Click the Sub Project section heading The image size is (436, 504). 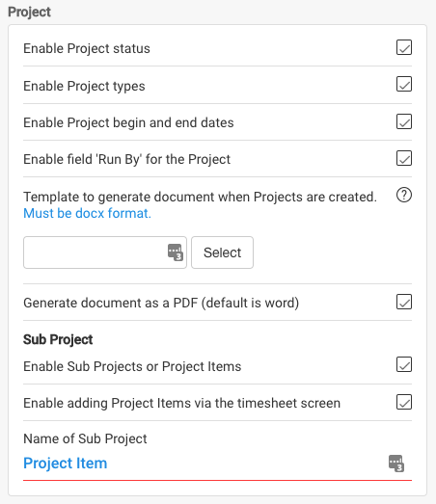click(58, 339)
